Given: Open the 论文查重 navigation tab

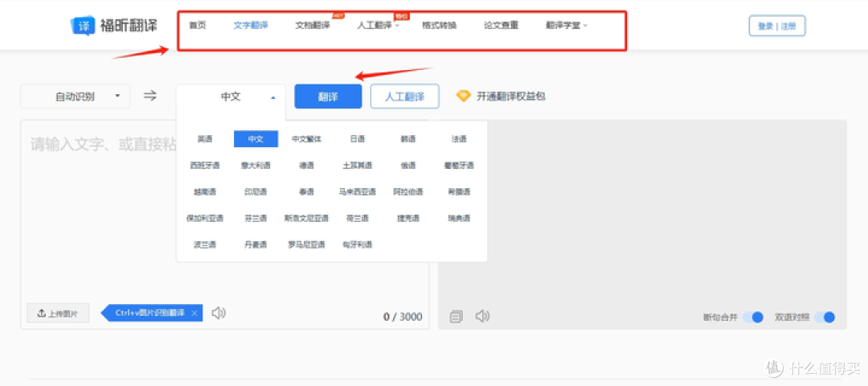Looking at the screenshot, I should (501, 26).
